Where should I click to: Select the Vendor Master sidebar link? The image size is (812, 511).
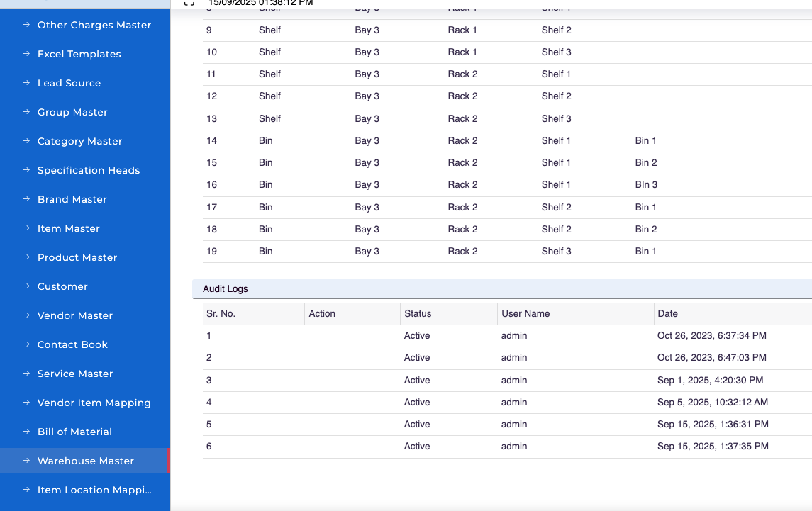tap(75, 315)
